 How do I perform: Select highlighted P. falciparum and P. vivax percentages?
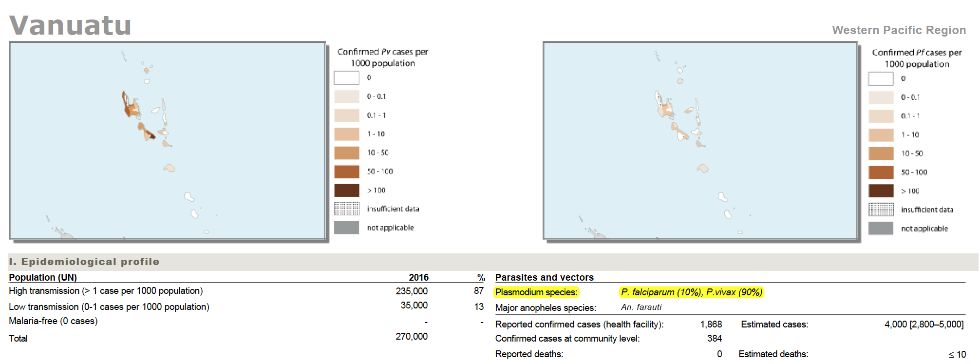pos(691,292)
